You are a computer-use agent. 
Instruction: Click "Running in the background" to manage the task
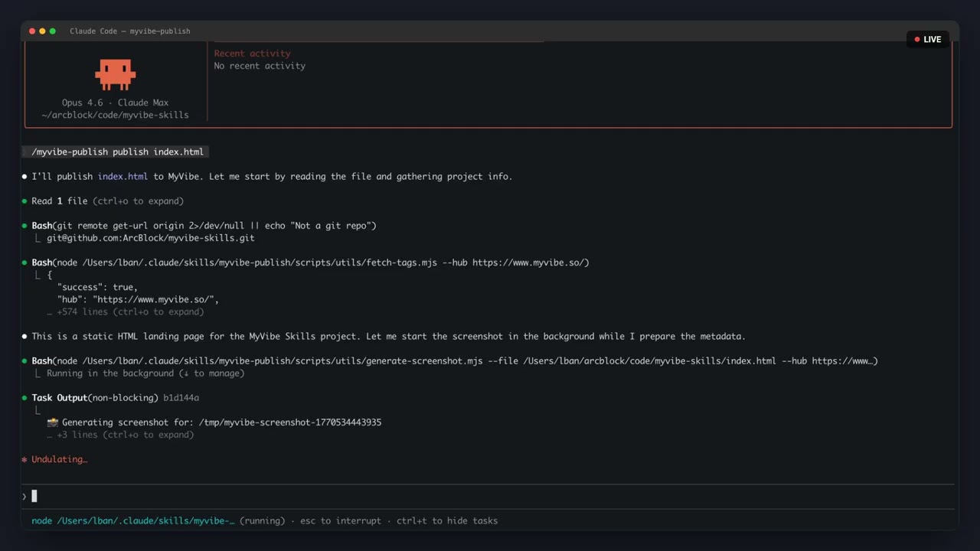tap(145, 373)
